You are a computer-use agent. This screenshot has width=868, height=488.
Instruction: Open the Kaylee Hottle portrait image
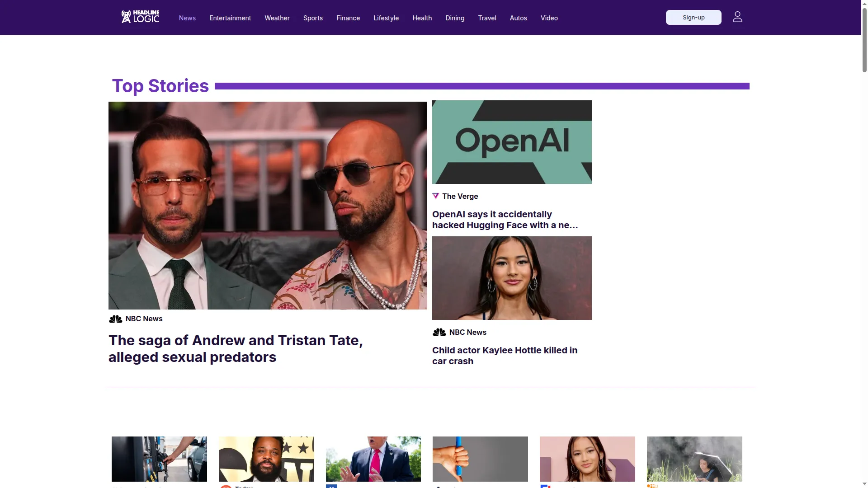pos(512,278)
